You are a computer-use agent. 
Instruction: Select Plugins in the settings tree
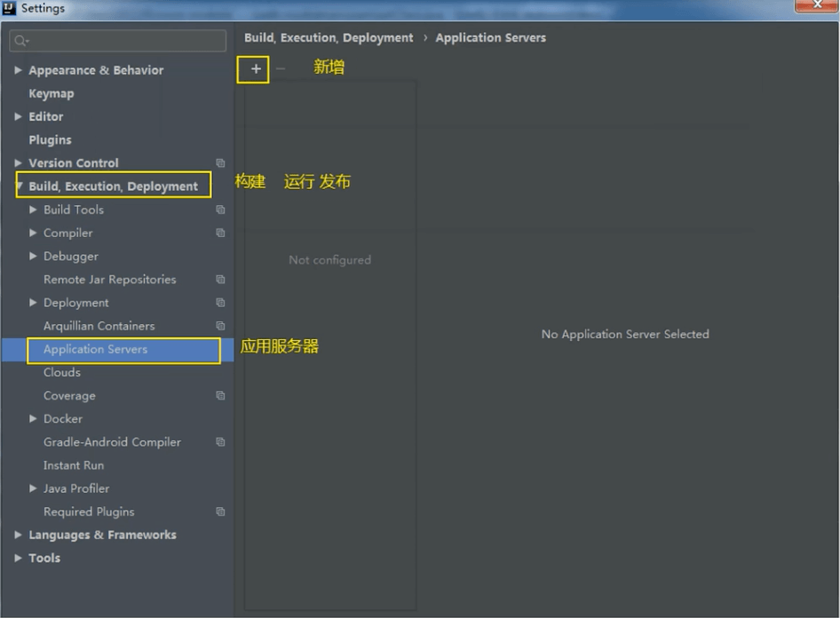pyautogui.click(x=50, y=140)
